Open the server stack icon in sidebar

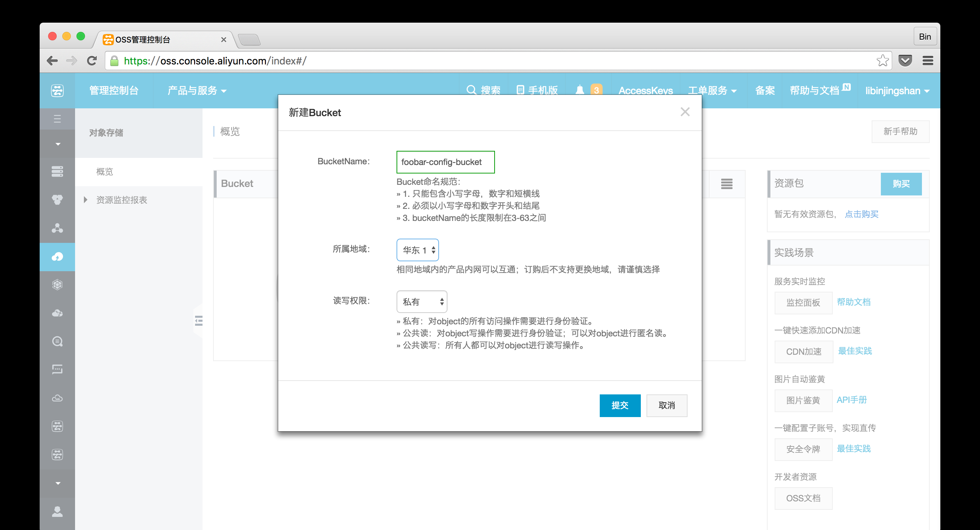(x=57, y=172)
